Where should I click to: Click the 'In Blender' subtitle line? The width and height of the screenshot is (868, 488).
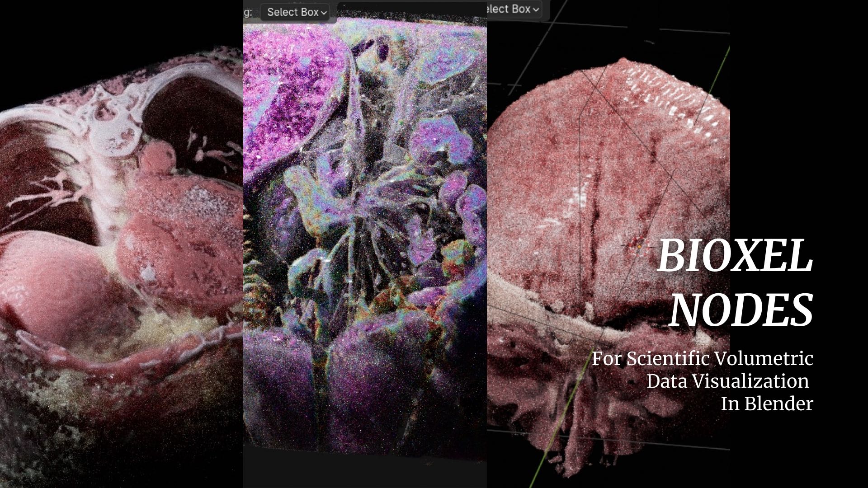click(767, 404)
